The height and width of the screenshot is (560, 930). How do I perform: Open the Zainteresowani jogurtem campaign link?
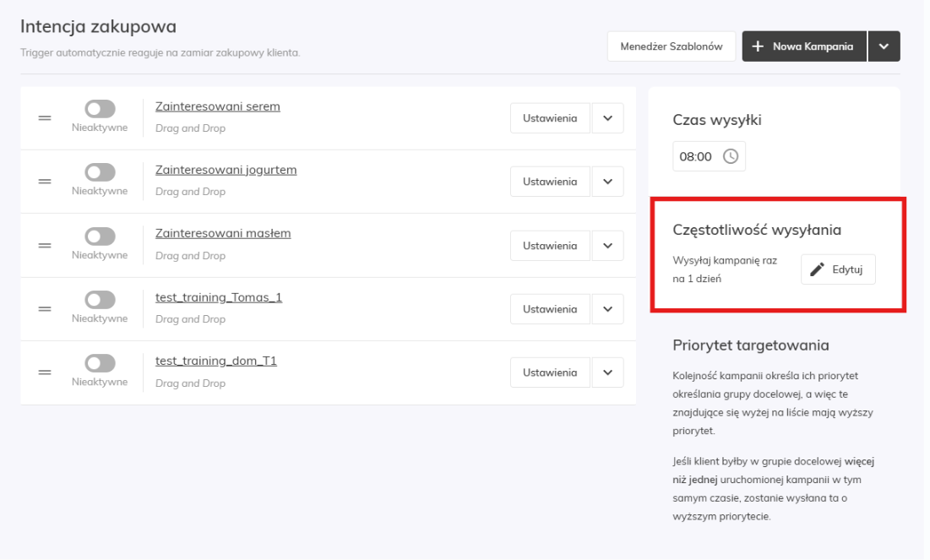[226, 170]
